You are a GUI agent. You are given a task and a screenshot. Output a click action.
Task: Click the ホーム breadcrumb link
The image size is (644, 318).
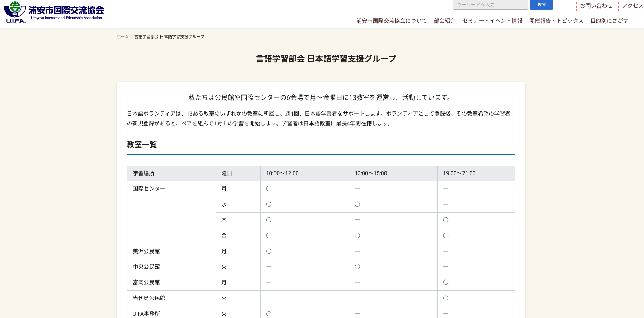(122, 36)
